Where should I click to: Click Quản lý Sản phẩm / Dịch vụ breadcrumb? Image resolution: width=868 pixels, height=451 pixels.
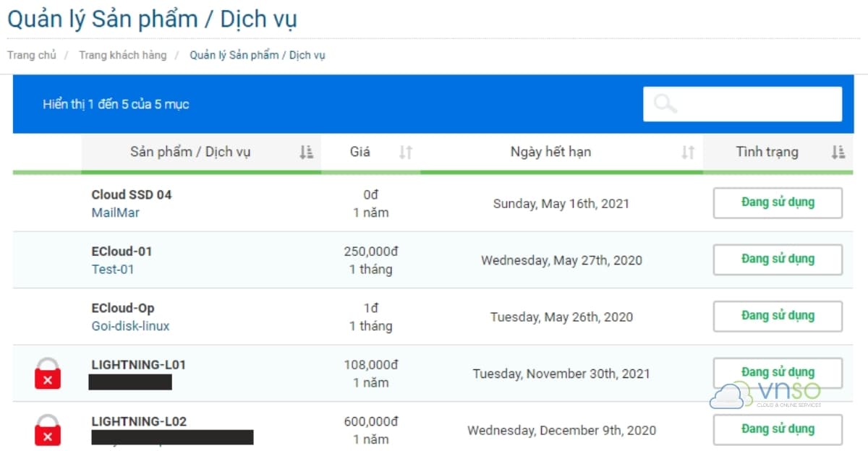point(258,55)
